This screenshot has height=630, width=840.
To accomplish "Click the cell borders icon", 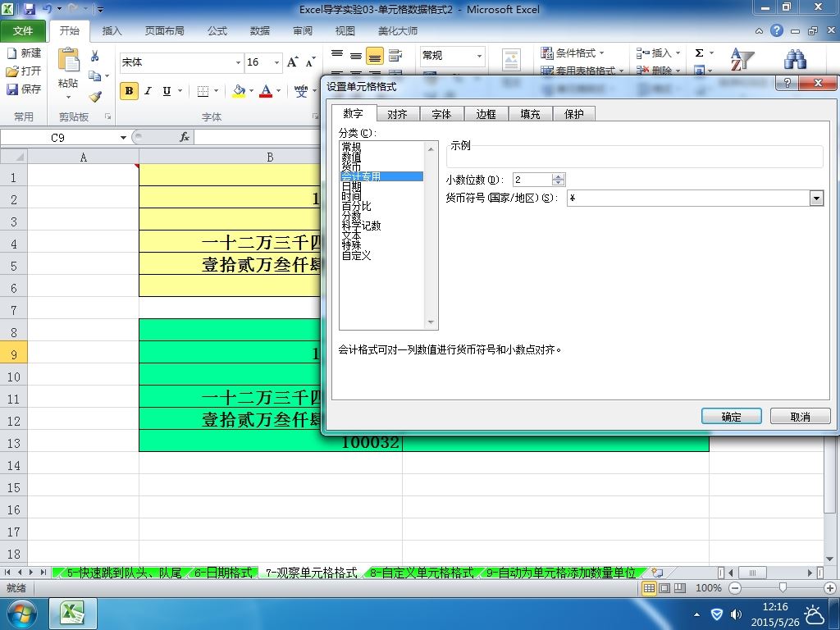I will point(203,91).
